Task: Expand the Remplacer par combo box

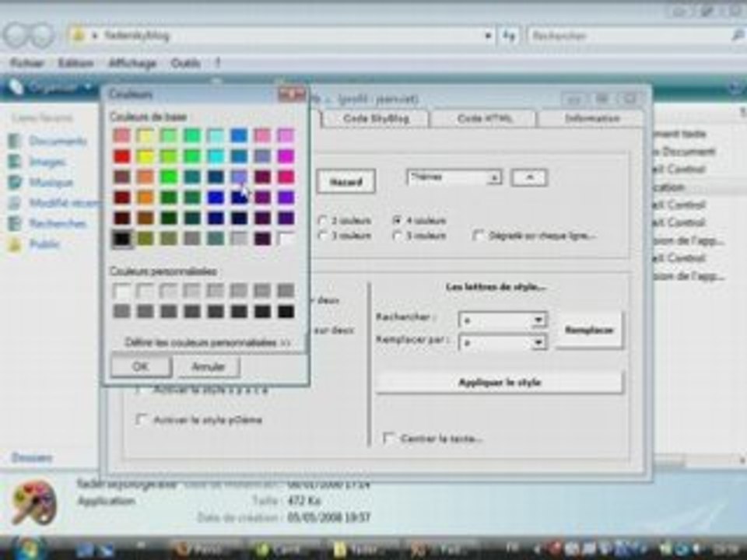Action: click(538, 342)
